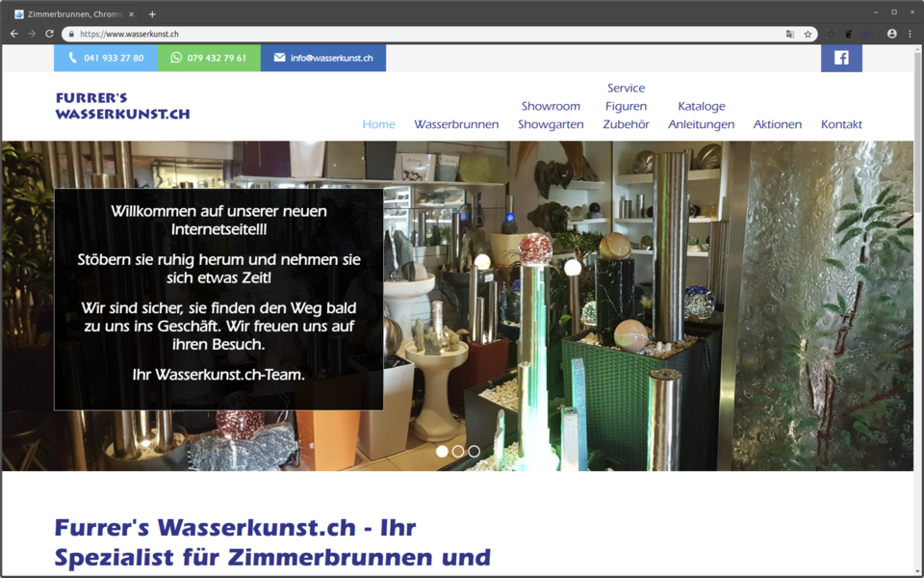Open a new browser tab
The width and height of the screenshot is (924, 578).
pos(152,14)
